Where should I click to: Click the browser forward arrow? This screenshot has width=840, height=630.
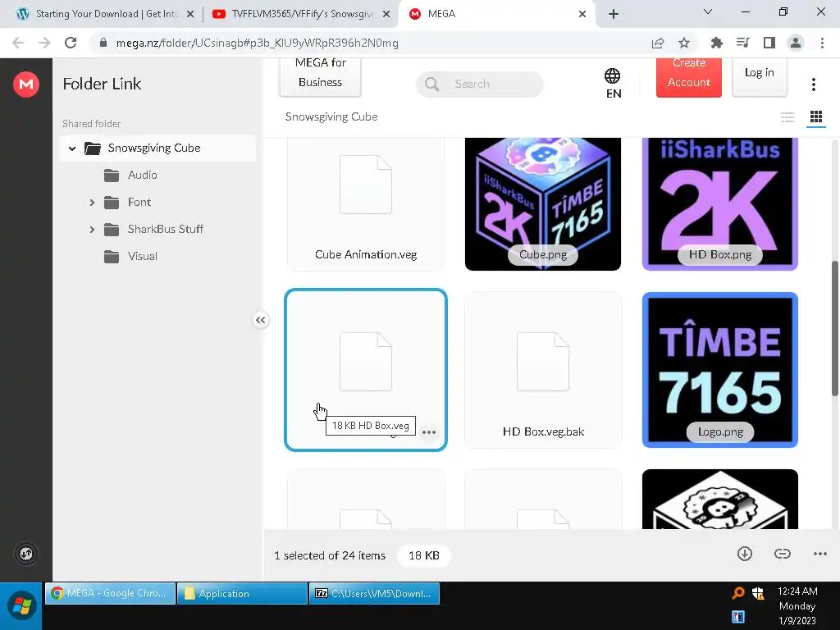pos(44,43)
